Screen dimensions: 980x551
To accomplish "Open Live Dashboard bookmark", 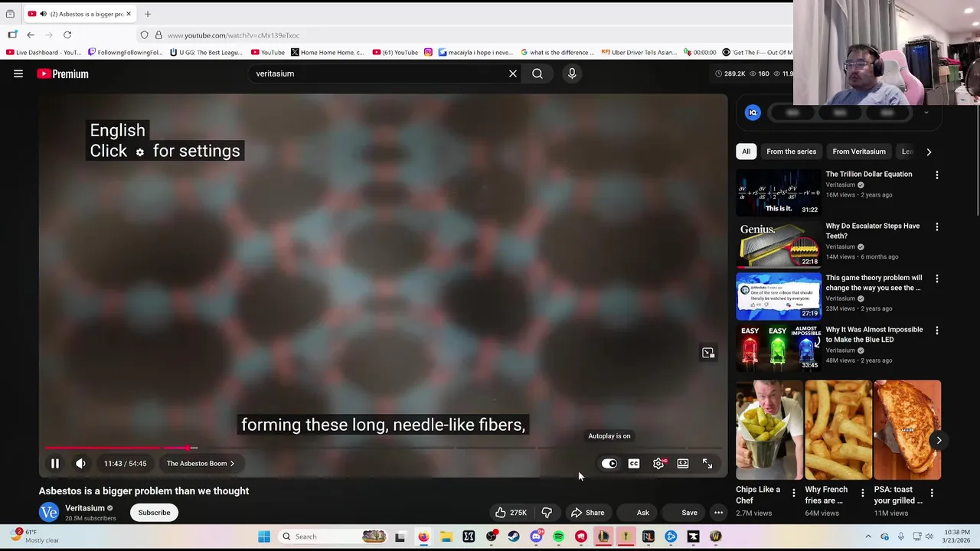I will point(44,52).
